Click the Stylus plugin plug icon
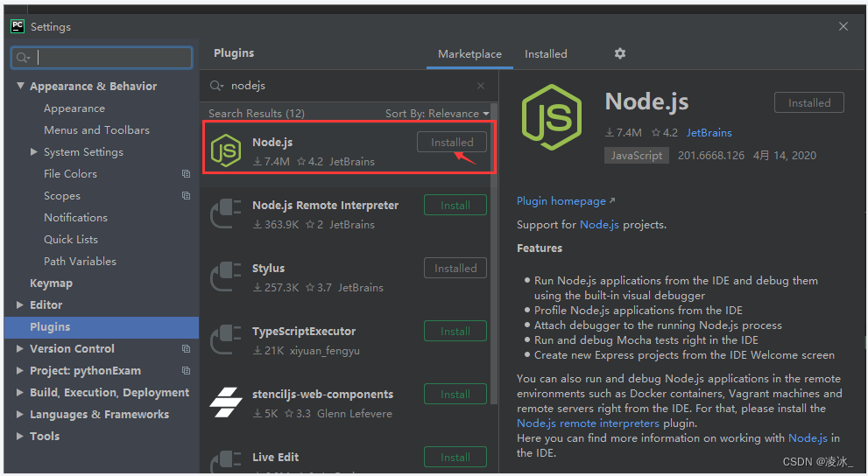This screenshot has width=868, height=476. click(x=226, y=276)
